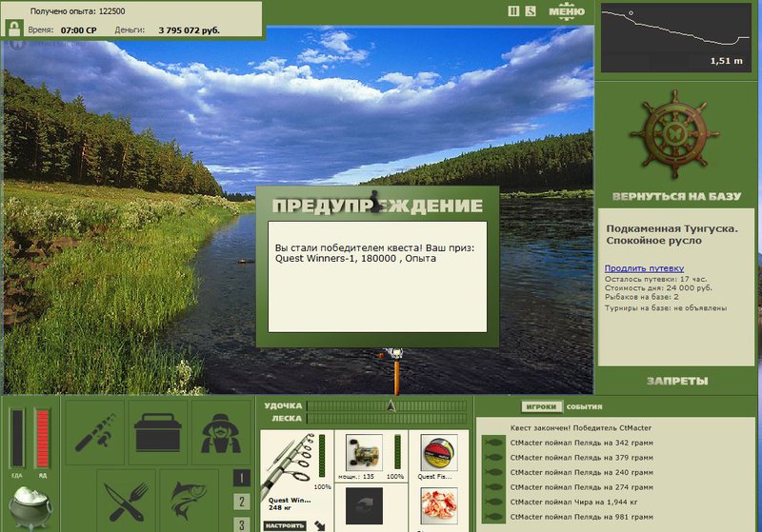Viewport: 762px width, 532px height.
Task: Click the Осталось путевки: 17 час. text
Action: pos(655,279)
